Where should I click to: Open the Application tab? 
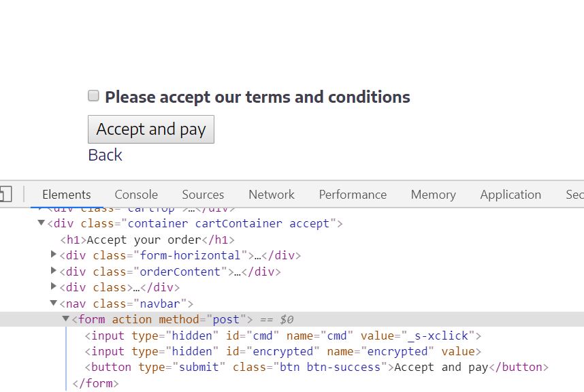point(510,195)
